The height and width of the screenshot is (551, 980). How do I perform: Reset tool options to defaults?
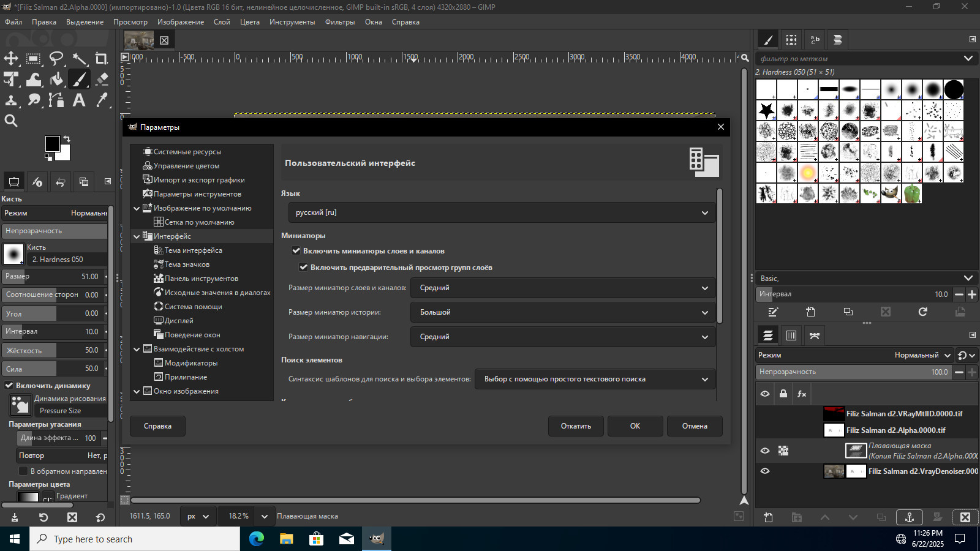click(100, 517)
